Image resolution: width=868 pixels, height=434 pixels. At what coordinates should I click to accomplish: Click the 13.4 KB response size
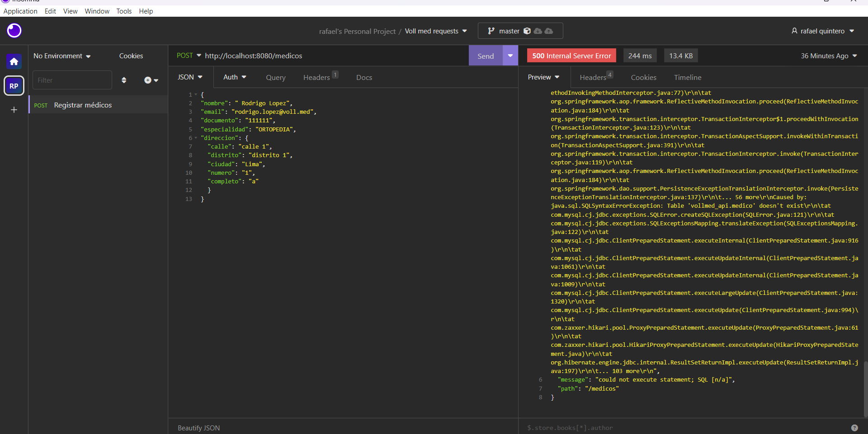click(681, 56)
